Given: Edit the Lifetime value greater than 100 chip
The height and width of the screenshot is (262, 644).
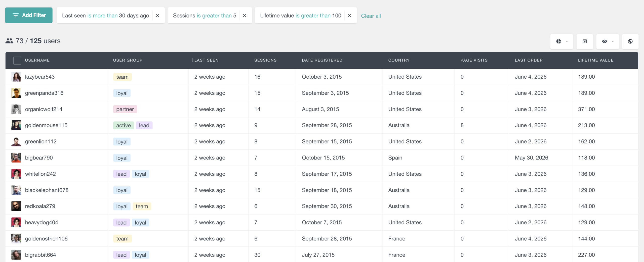Looking at the screenshot, I should pyautogui.click(x=301, y=16).
